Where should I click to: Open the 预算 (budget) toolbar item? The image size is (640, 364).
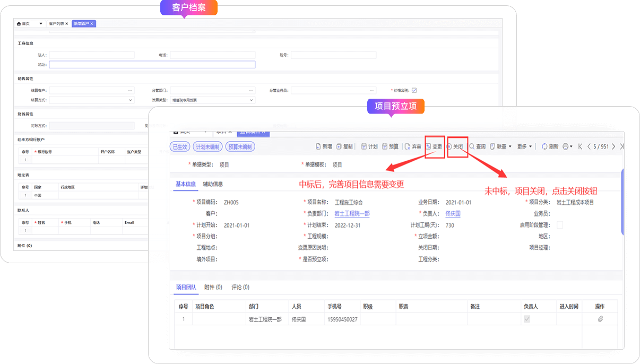[x=385, y=146]
